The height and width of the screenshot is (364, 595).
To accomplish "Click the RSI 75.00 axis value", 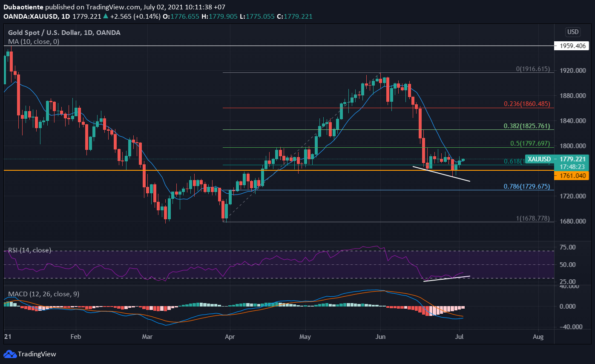I will coord(569,247).
